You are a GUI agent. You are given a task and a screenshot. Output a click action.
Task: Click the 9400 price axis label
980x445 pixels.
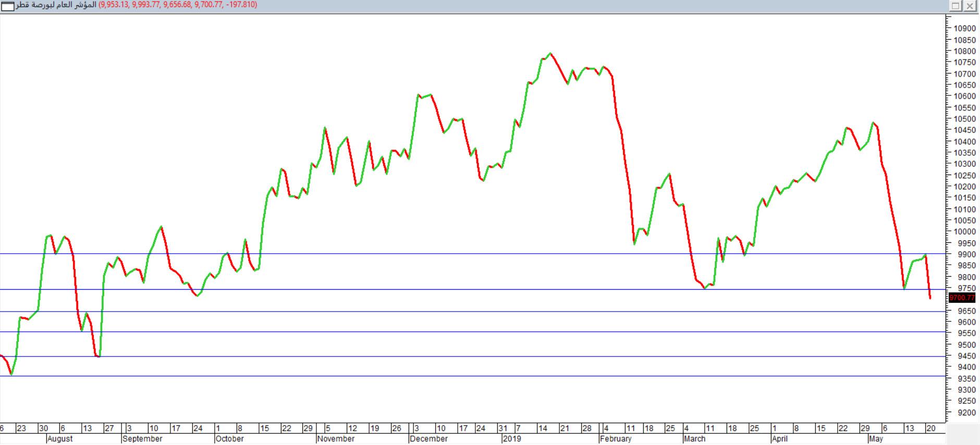point(966,367)
